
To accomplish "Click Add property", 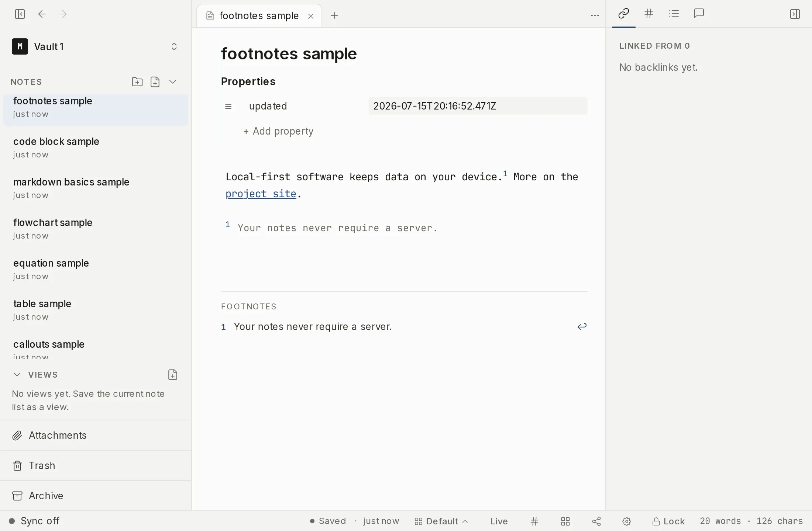I will [x=278, y=131].
